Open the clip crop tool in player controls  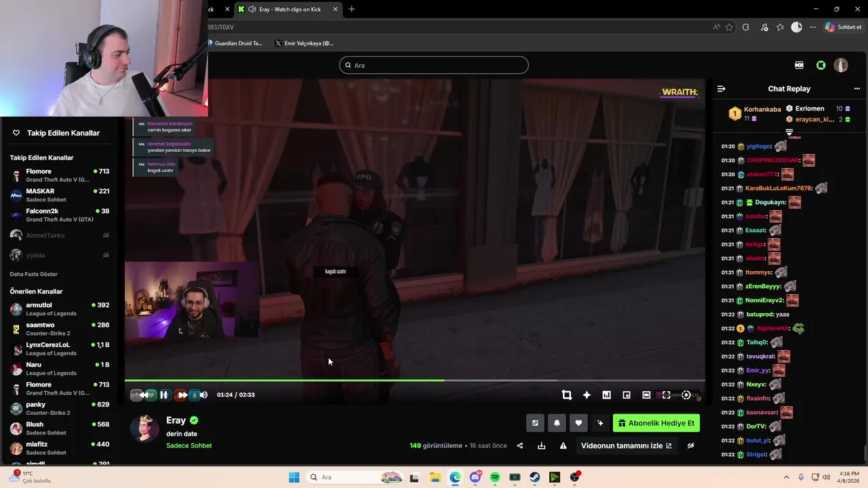(567, 395)
